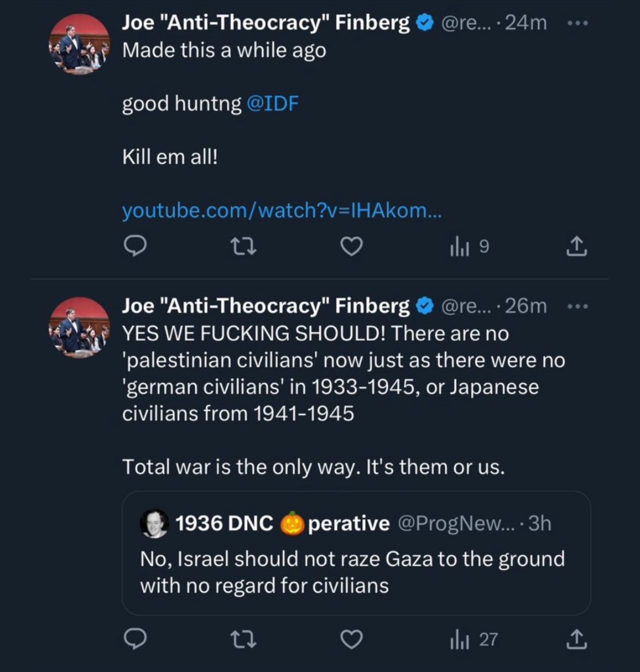Open the @IDF mention
The width and height of the screenshot is (640, 672).
click(x=273, y=103)
